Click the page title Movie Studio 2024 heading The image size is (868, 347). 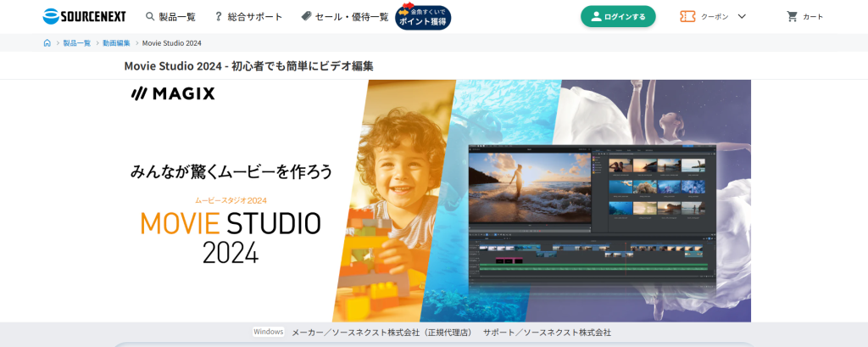point(249,66)
